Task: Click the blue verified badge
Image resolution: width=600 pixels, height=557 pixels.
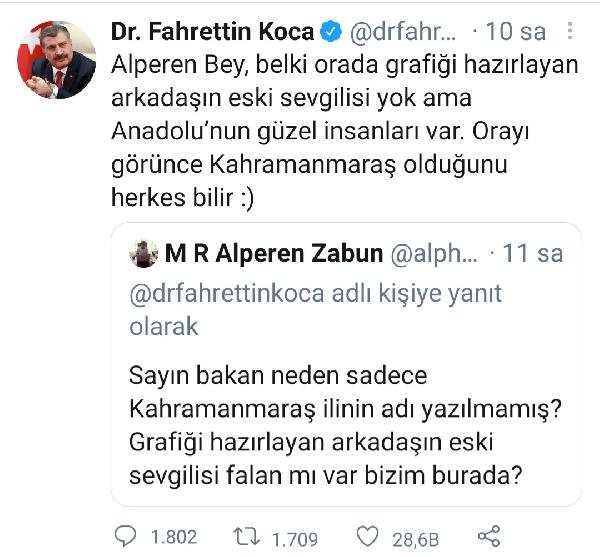Action: [x=331, y=31]
